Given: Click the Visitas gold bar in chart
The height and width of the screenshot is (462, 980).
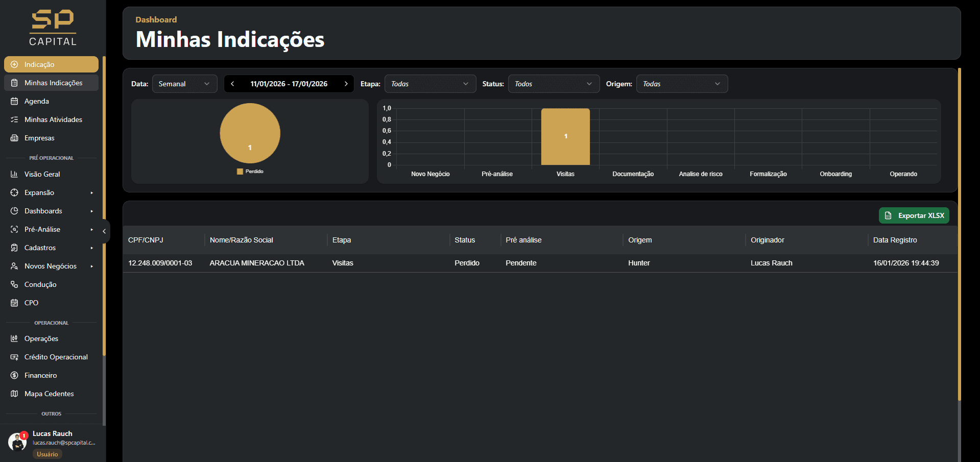Looking at the screenshot, I should [565, 137].
